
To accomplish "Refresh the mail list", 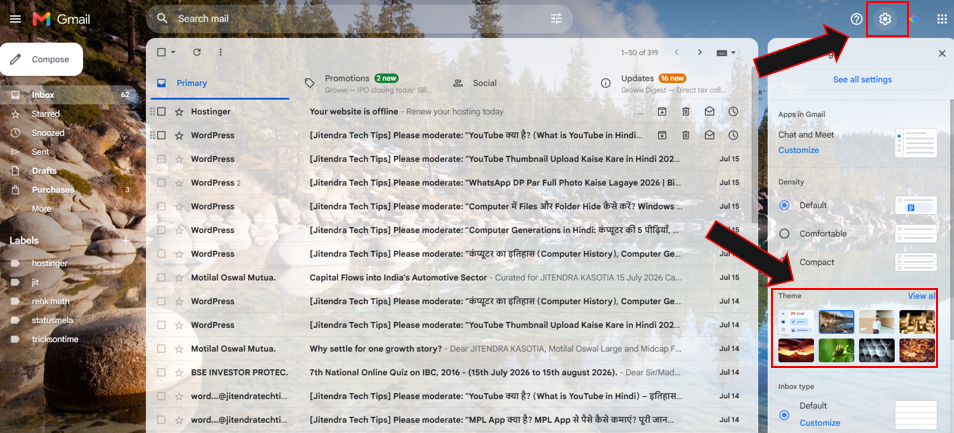I will [197, 52].
